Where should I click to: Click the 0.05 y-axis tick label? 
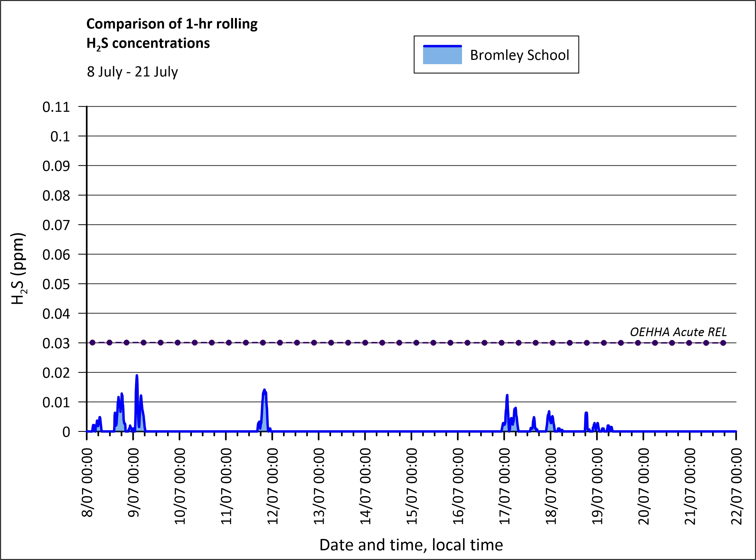point(56,284)
